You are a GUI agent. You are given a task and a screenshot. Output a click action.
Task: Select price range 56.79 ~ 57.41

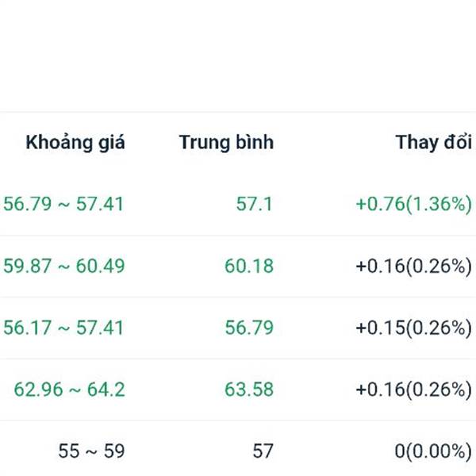click(x=63, y=204)
